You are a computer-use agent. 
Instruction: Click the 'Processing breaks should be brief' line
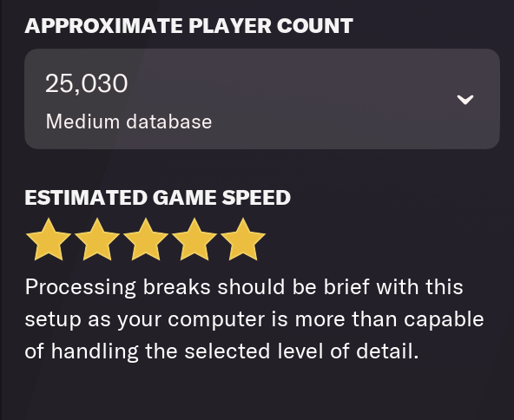pos(244,287)
